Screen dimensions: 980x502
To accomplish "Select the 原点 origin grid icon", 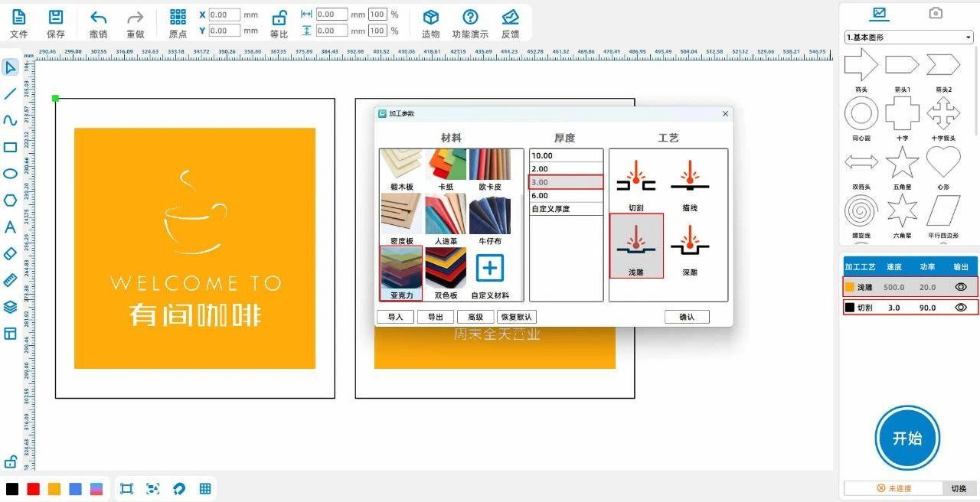I will tap(178, 18).
